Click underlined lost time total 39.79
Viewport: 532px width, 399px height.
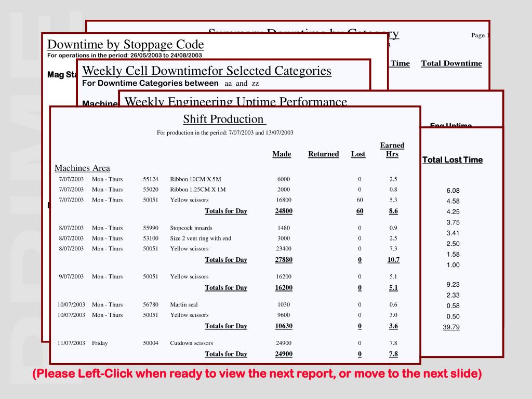tap(451, 327)
